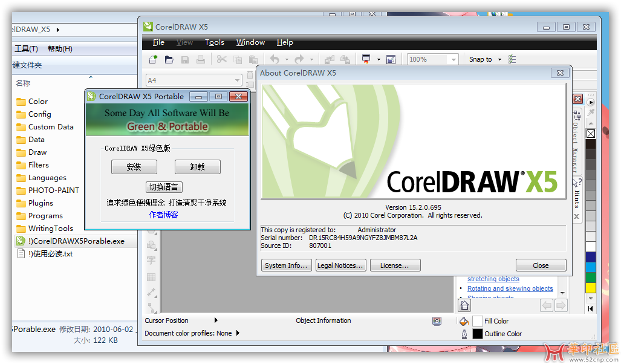This screenshot has width=621, height=364.
Task: Open the View menu
Action: (184, 42)
